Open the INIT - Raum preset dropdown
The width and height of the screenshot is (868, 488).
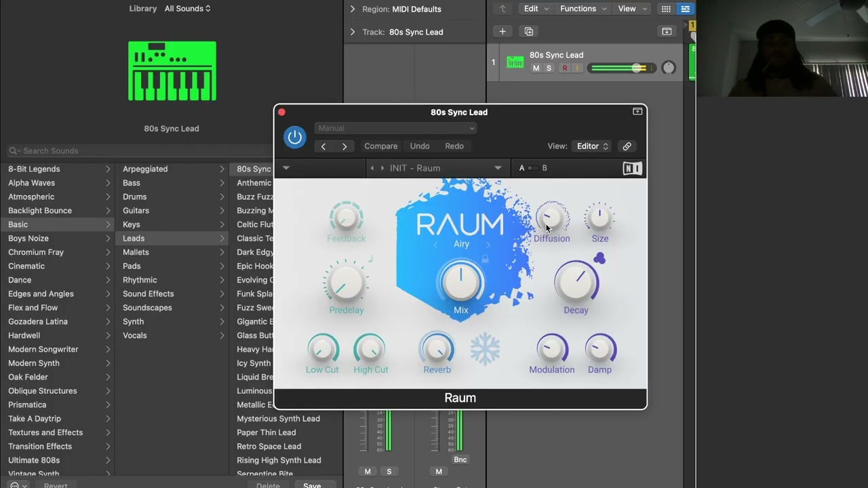click(498, 168)
